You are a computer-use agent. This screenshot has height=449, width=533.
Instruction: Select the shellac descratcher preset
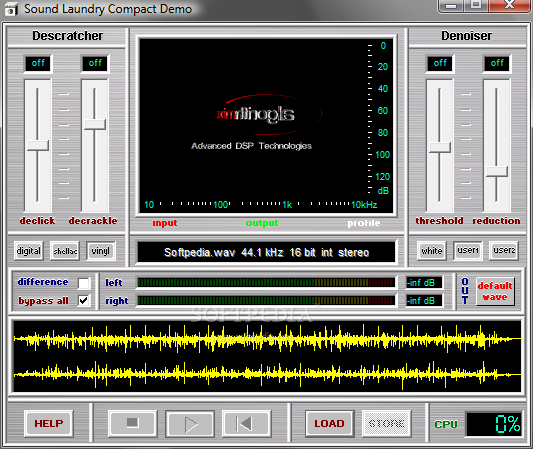pyautogui.click(x=65, y=251)
